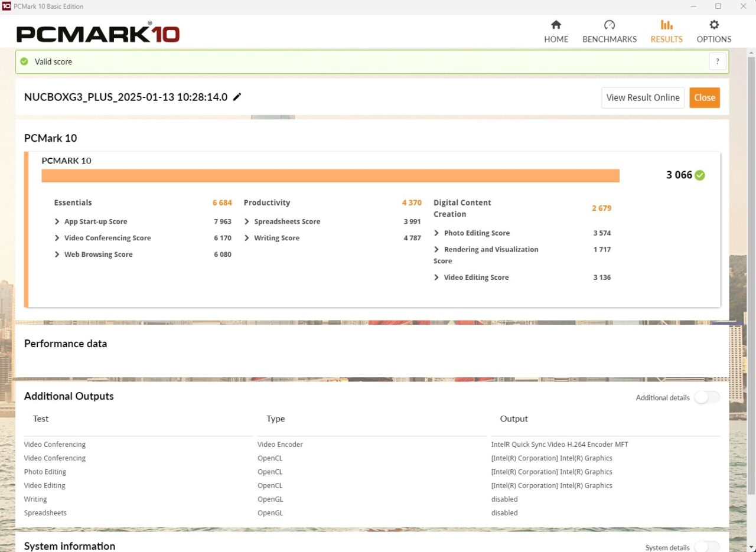Click the Options gear icon
This screenshot has height=552, width=756.
(713, 25)
